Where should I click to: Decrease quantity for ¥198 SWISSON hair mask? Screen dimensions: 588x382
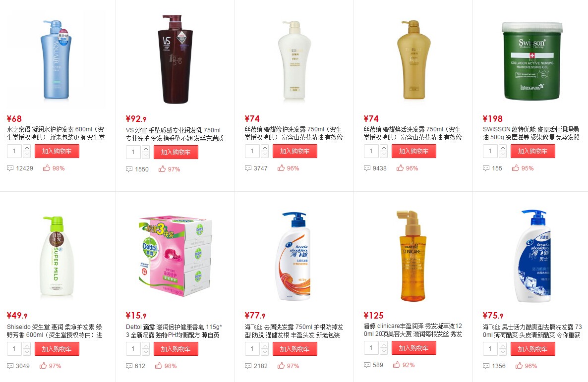click(x=503, y=155)
